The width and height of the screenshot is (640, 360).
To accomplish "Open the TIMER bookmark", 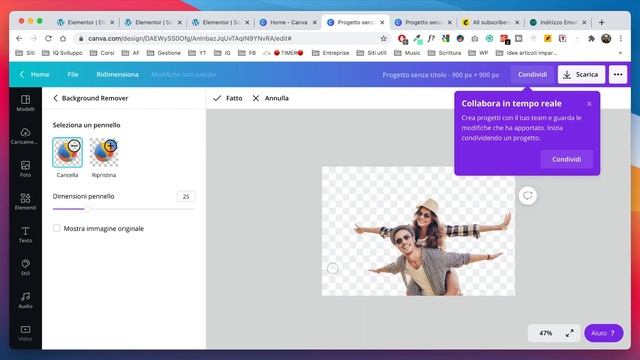I will [x=284, y=53].
